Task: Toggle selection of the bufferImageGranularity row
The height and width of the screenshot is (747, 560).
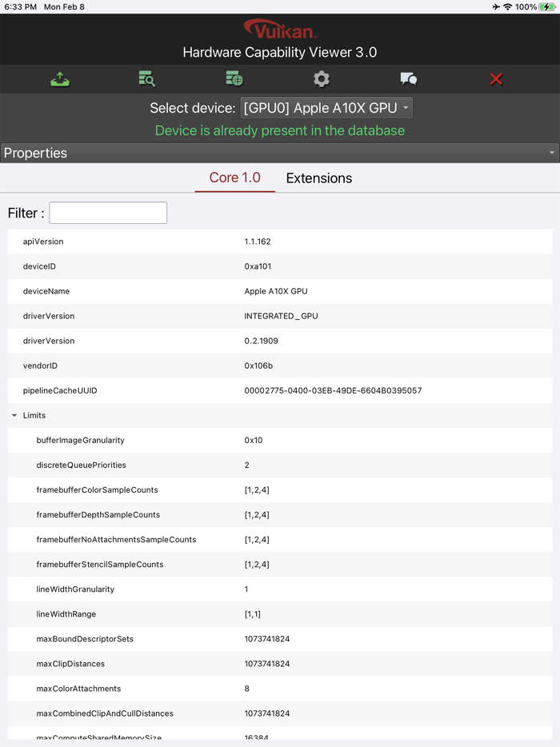Action: point(280,440)
